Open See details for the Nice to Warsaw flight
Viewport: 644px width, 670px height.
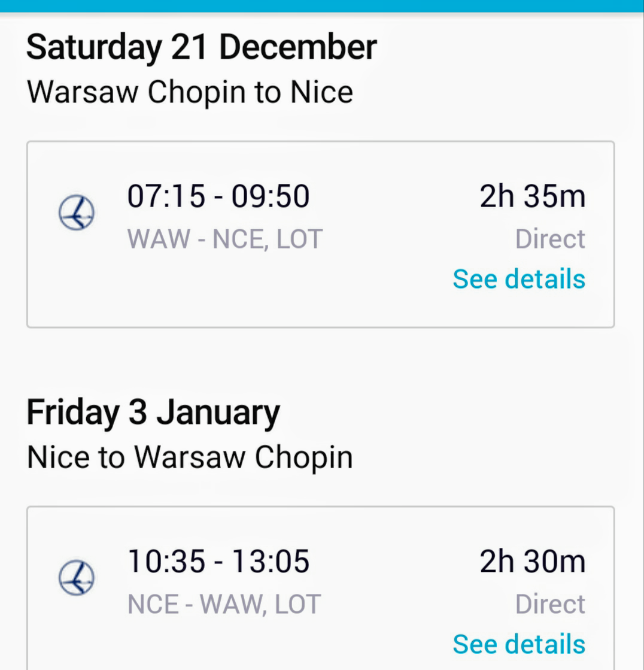[519, 644]
